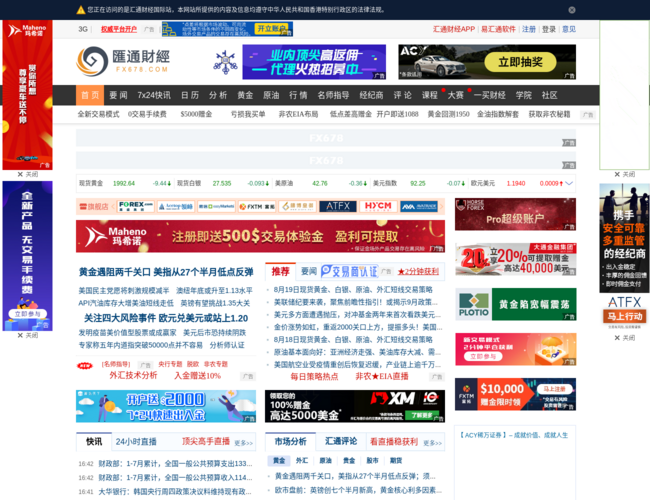The image size is (650, 500).
Task: Open article 8月19日现货黄金、白银、原油、外汇短线交易策略
Action: pyautogui.click(x=353, y=289)
